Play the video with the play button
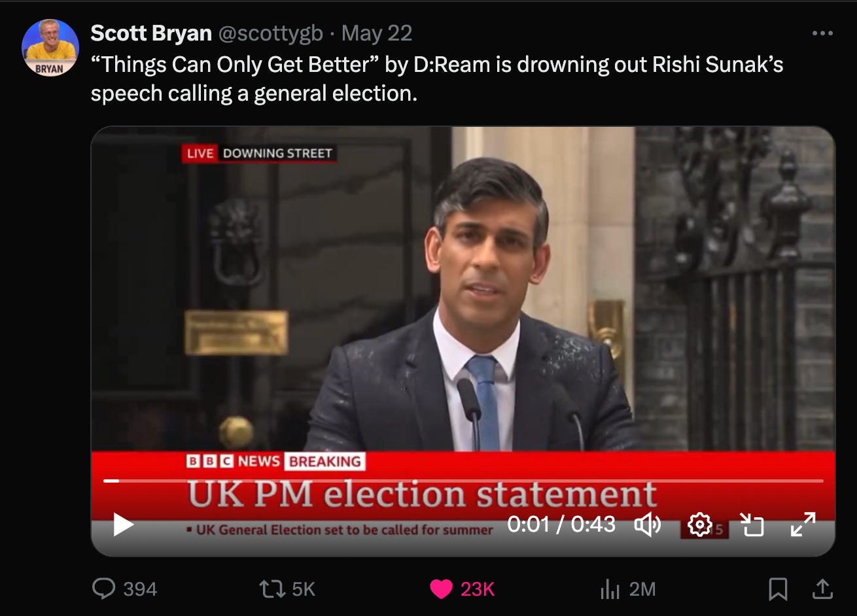The height and width of the screenshot is (616, 857). (123, 524)
